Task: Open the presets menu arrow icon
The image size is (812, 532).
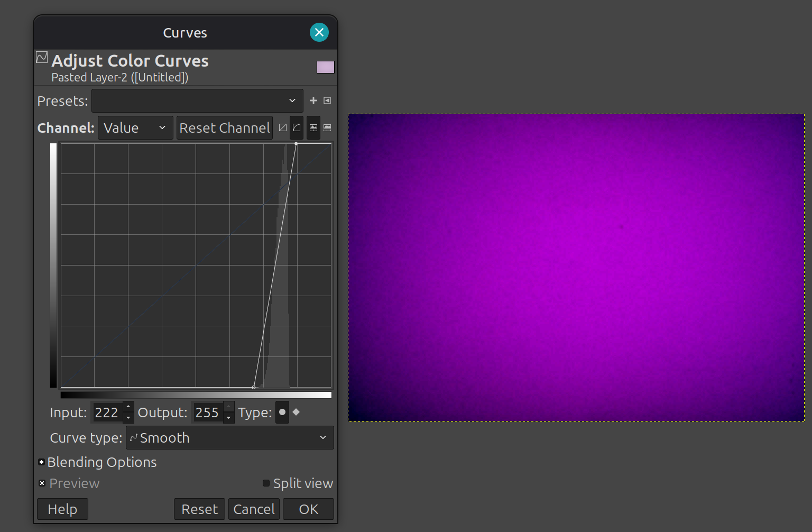Action: (327, 100)
